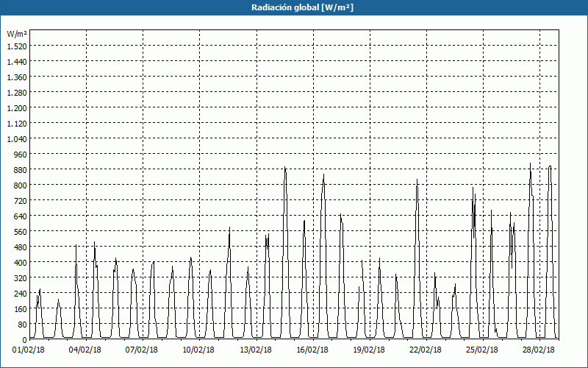Select the 880 y-axis value

tap(21, 170)
